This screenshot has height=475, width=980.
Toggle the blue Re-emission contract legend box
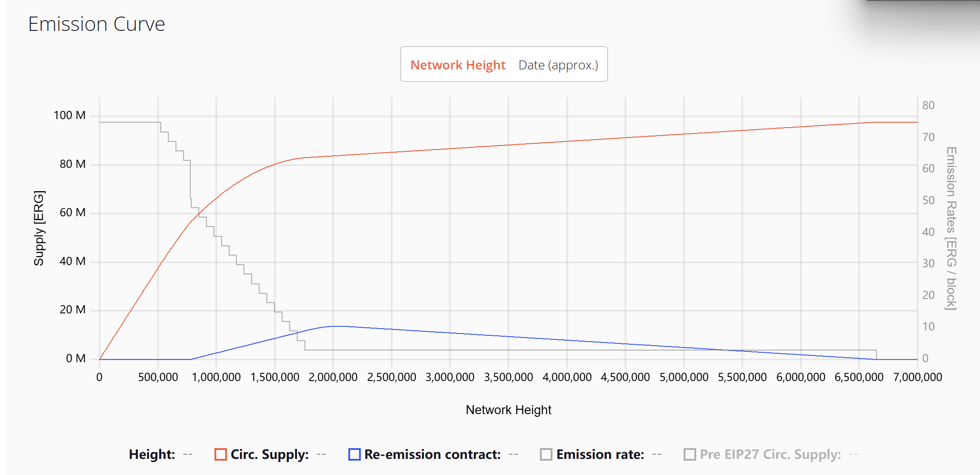355,454
